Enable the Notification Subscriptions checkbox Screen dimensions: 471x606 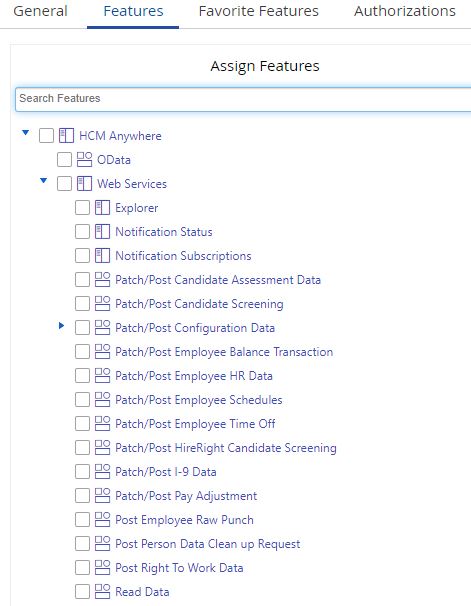click(x=82, y=255)
